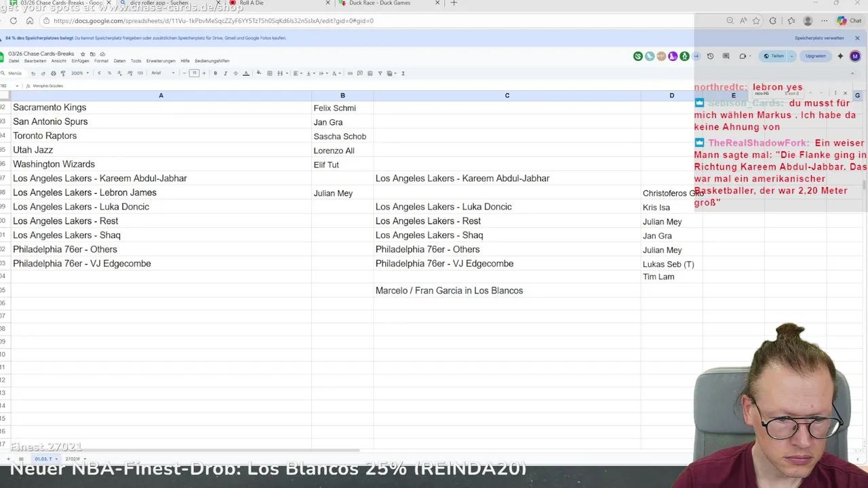
Task: Select column C header
Action: tap(507, 96)
